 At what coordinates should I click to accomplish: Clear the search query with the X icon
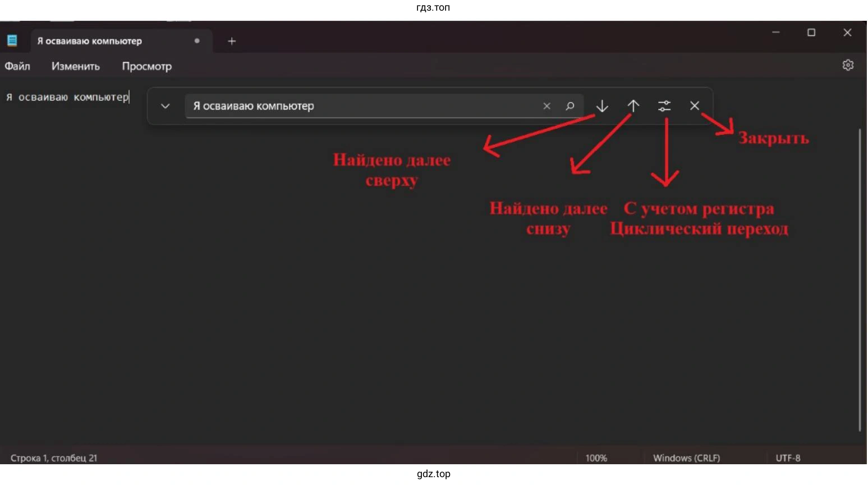(x=546, y=106)
